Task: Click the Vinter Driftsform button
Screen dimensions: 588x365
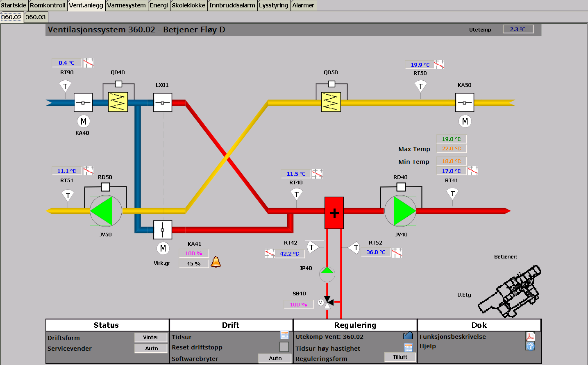Action: click(151, 338)
